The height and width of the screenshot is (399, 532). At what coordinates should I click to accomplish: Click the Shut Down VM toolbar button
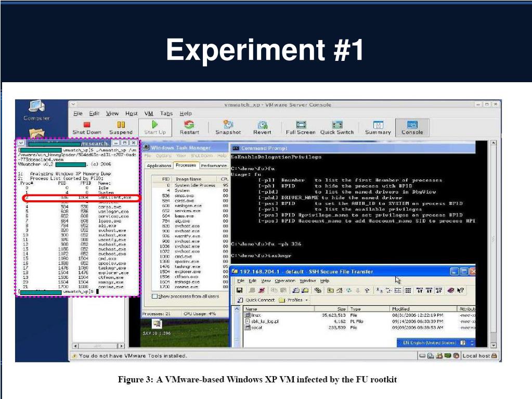tap(87, 128)
